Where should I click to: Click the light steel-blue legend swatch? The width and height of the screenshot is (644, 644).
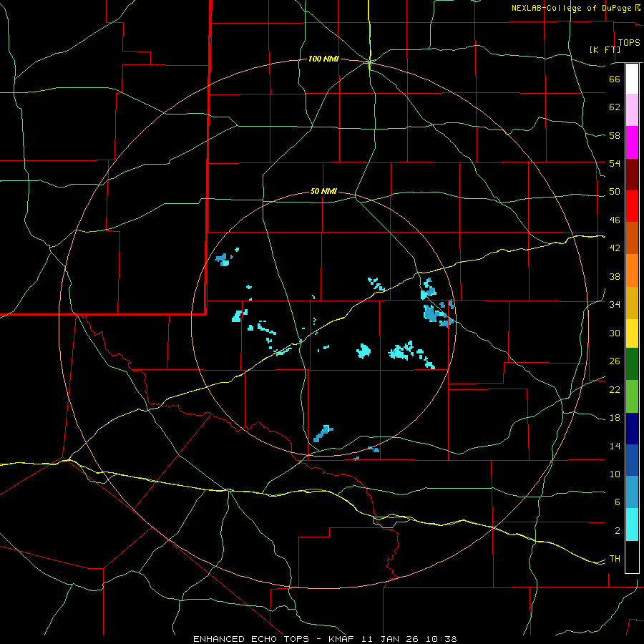click(632, 492)
